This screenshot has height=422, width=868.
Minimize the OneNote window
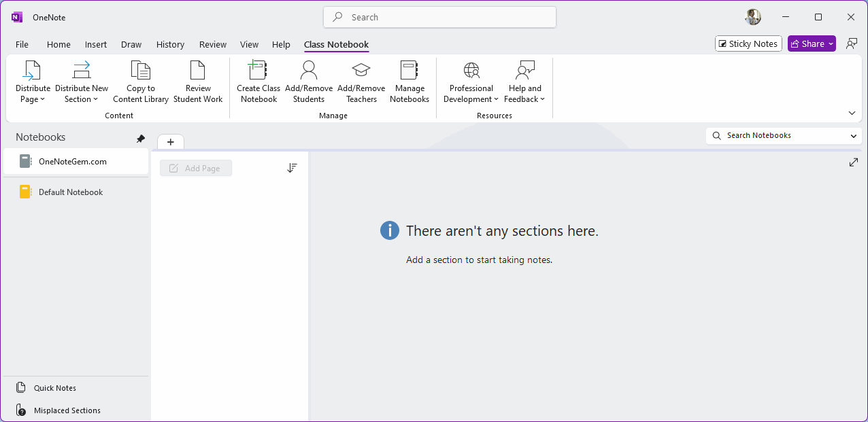786,17
